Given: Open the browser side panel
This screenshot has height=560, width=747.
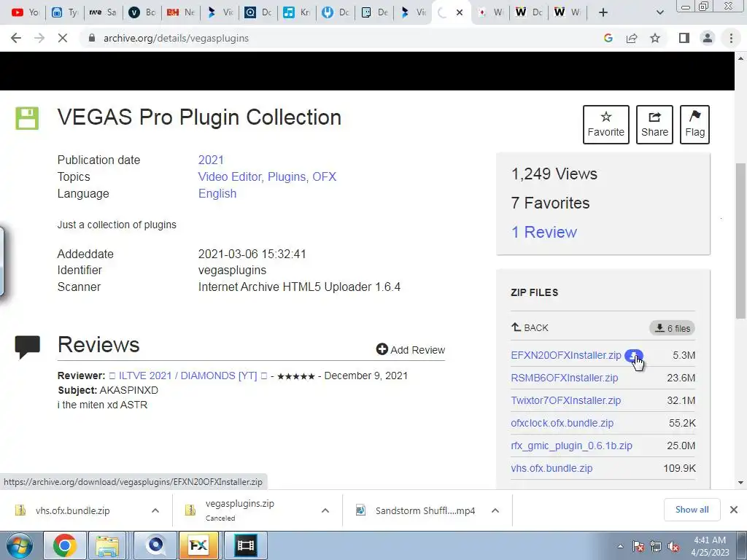Looking at the screenshot, I should (x=684, y=38).
